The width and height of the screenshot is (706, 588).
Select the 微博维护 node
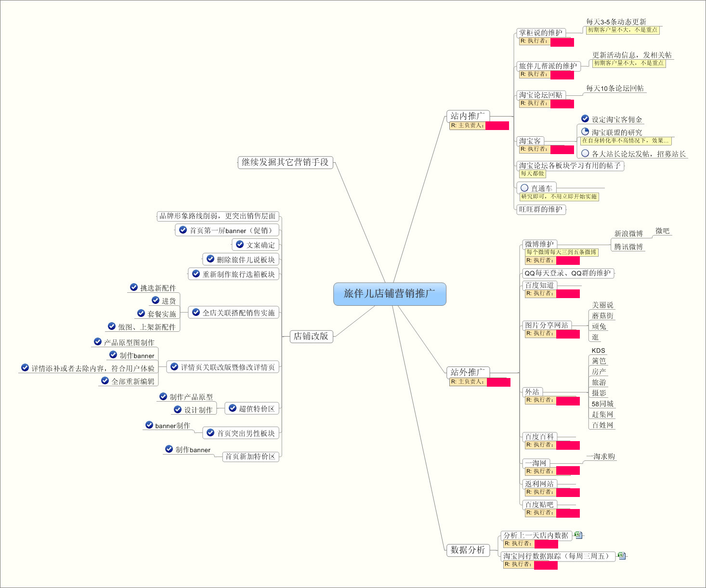point(539,244)
